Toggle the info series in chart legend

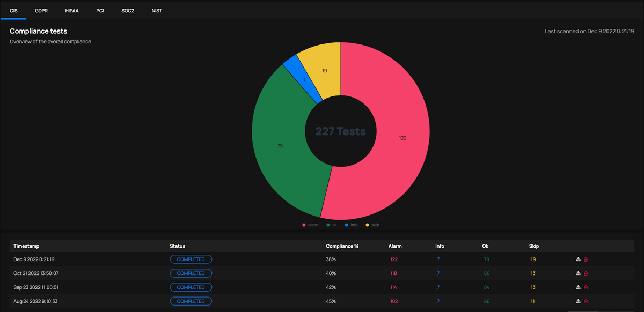coord(352,225)
